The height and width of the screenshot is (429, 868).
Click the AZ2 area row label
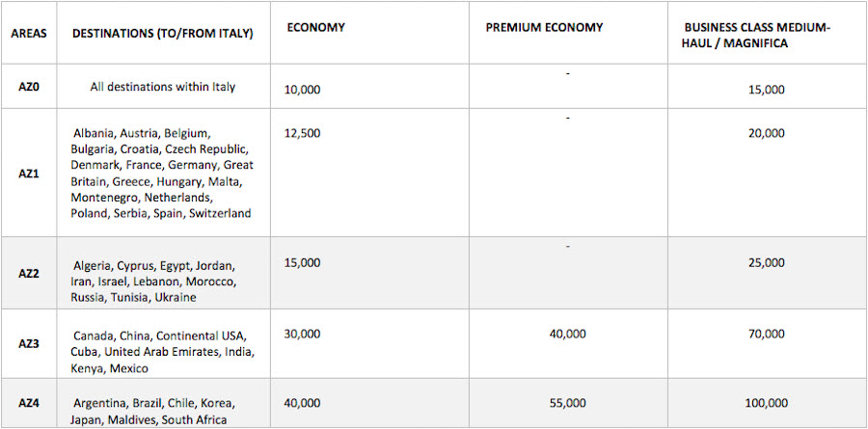[x=29, y=273]
